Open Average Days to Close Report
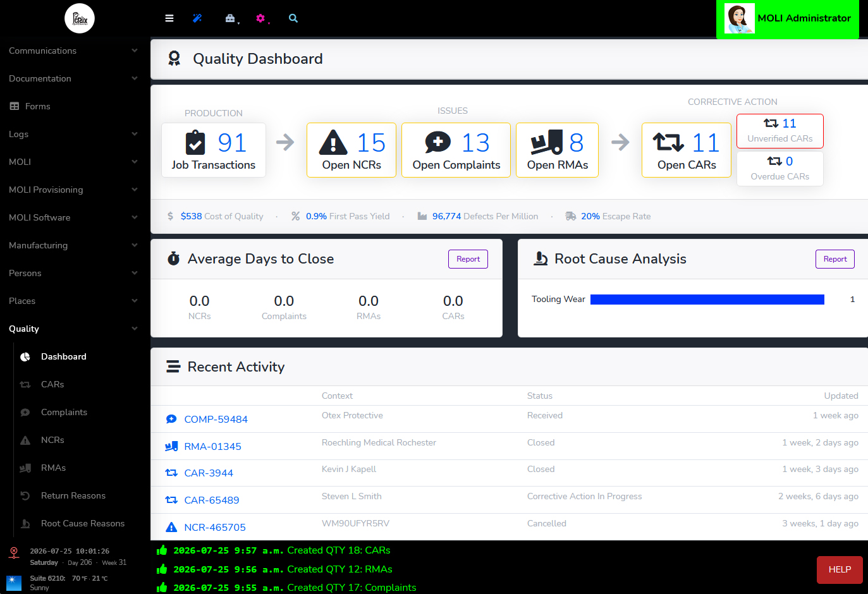 pos(468,259)
